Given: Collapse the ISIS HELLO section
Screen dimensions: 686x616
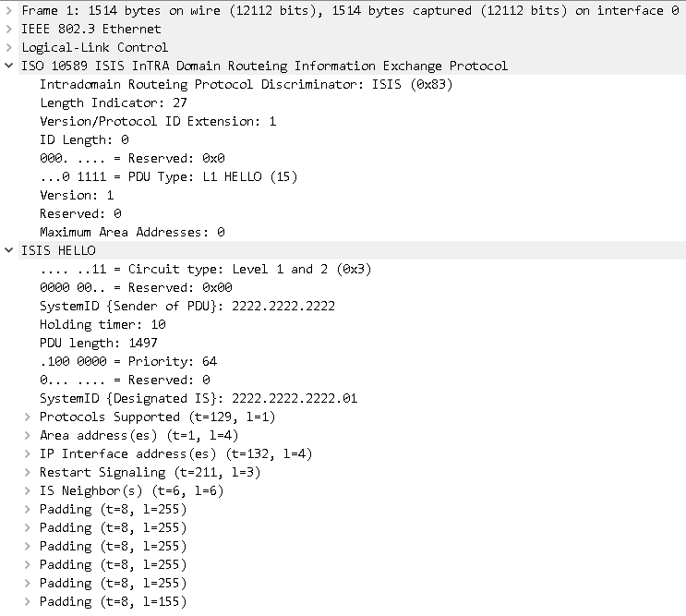Looking at the screenshot, I should click(9, 250).
